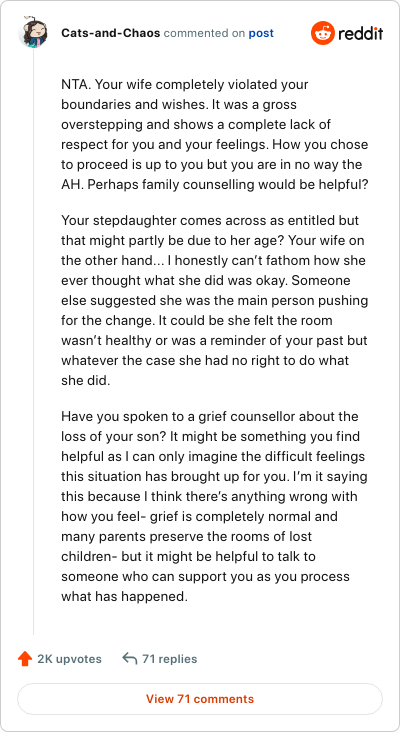Open the "View 71 comments" button
The width and height of the screenshot is (400, 732).
click(200, 699)
